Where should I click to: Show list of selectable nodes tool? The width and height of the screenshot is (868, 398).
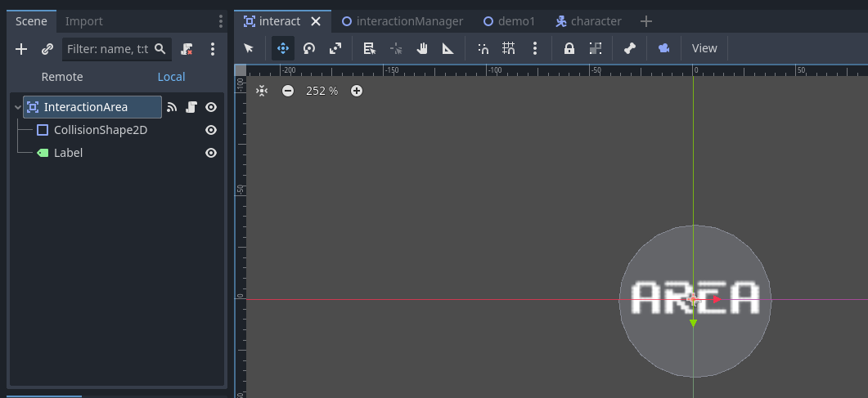(x=369, y=48)
